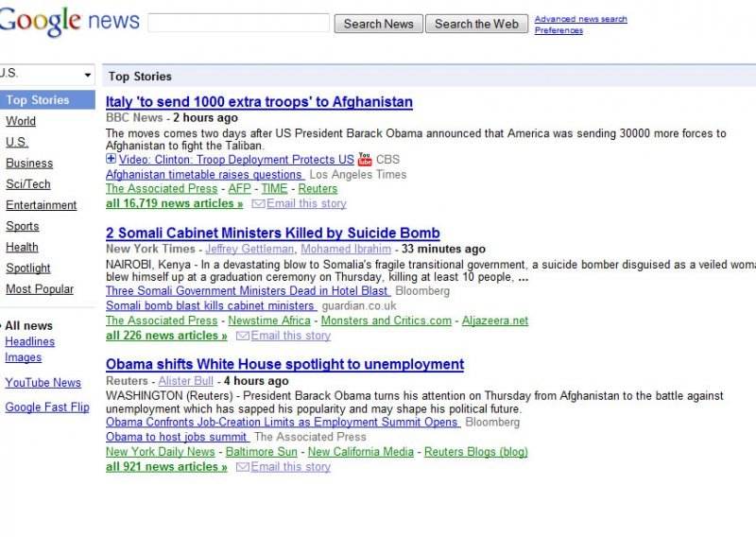The width and height of the screenshot is (756, 537).
Task: Open Obama shifts White House spotlight headline
Action: point(285,364)
